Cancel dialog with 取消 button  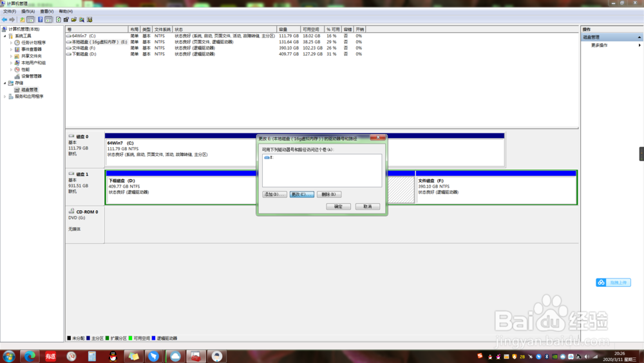tap(368, 206)
